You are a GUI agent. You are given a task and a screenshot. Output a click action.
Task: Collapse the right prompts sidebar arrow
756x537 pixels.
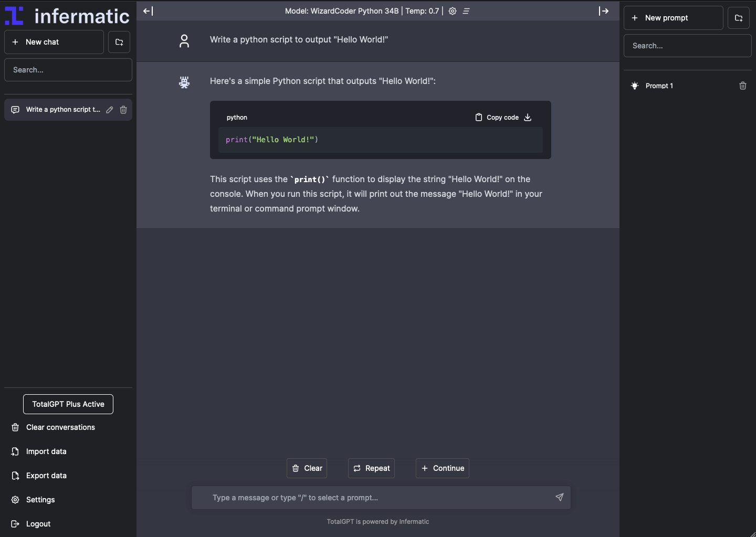click(x=604, y=11)
